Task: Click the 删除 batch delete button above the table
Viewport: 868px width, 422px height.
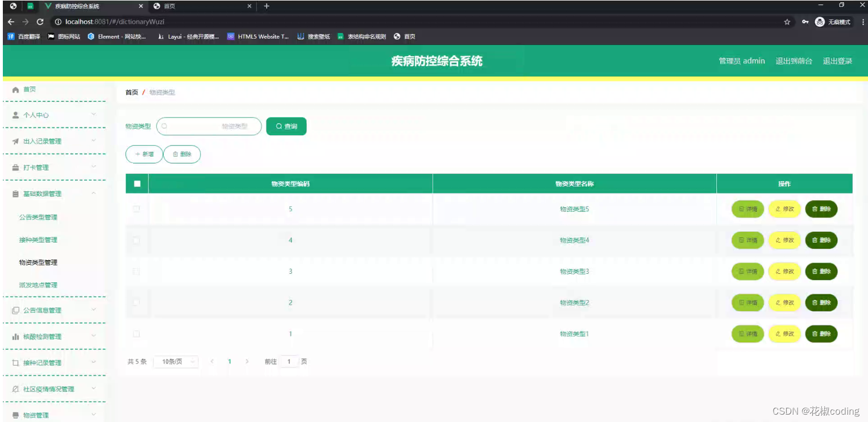Action: 182,154
